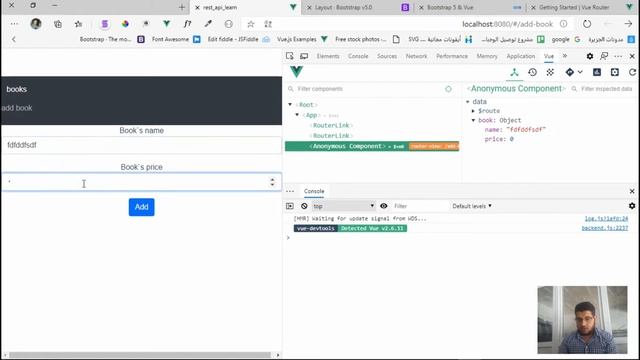Collapse the Root tree node
Viewport: 640px width, 360px height.
coord(290,104)
